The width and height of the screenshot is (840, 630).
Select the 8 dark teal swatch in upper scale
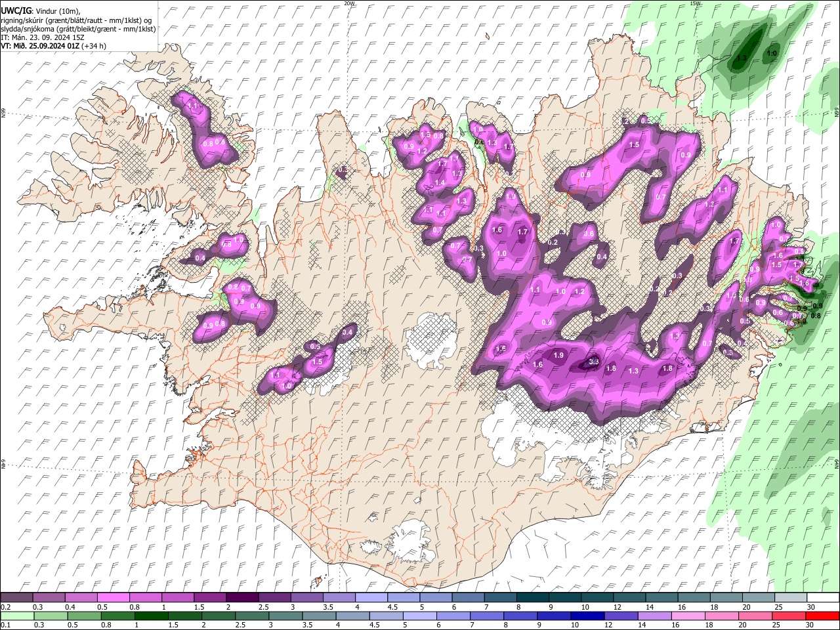click(x=533, y=597)
